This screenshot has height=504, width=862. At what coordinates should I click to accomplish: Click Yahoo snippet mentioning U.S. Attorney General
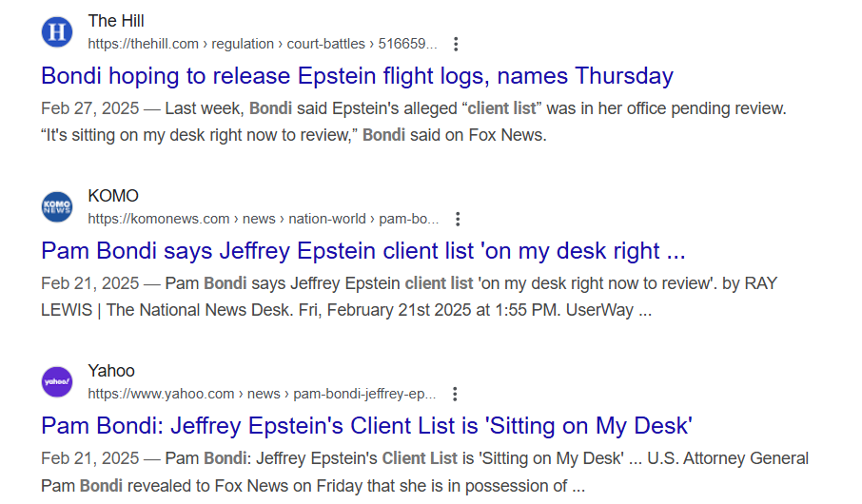click(424, 472)
